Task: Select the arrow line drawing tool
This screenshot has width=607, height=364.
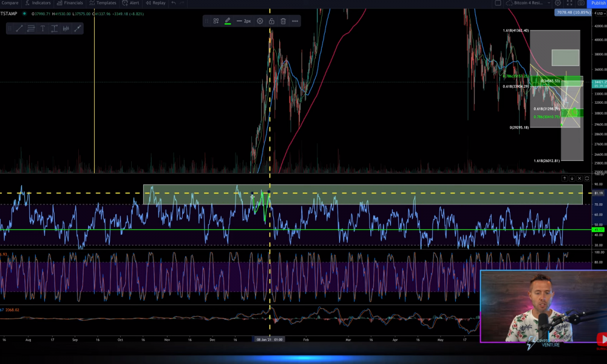Action: (78, 29)
